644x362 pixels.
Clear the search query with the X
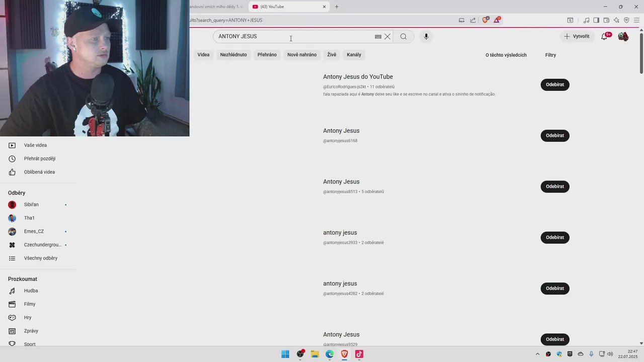point(387,37)
